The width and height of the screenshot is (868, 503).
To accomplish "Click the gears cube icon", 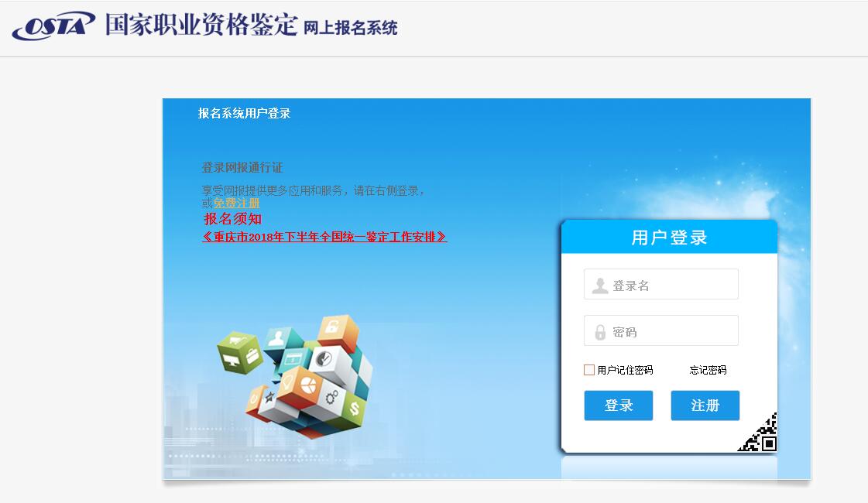I will (331, 396).
